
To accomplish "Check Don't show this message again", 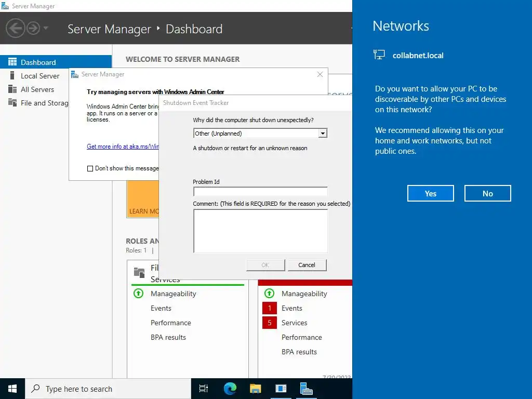I will click(x=90, y=169).
